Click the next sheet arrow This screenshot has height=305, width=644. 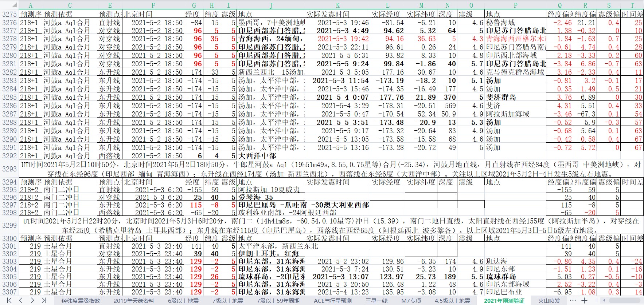tap(32, 300)
